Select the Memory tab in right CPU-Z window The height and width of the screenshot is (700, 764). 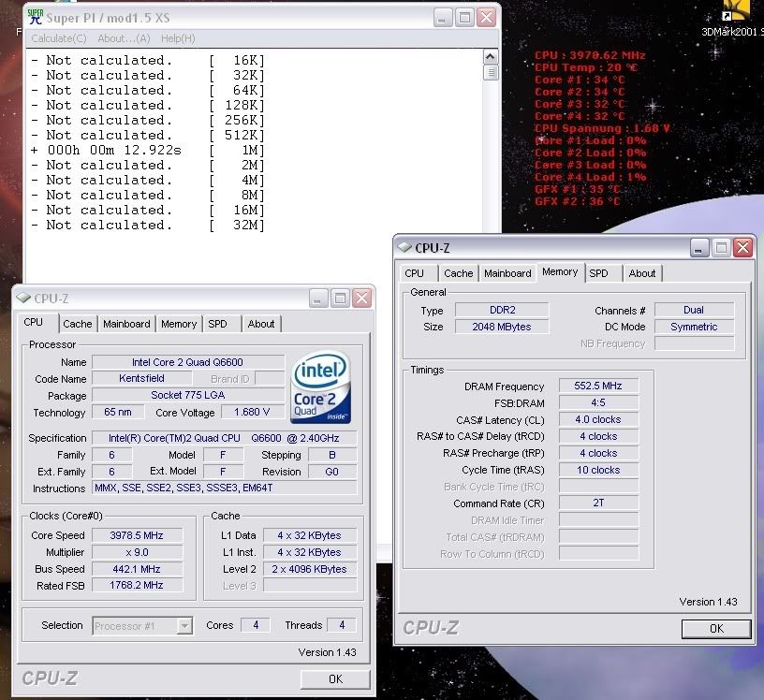point(560,271)
